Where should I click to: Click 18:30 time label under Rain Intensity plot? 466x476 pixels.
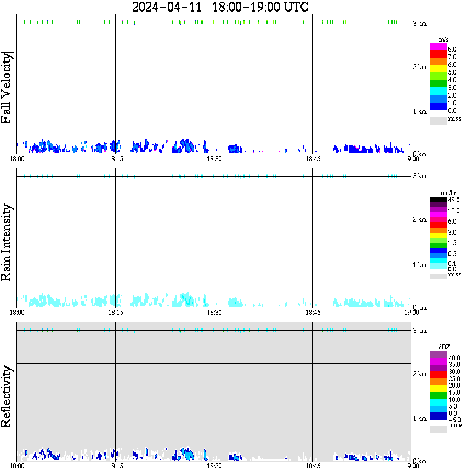pos(214,313)
